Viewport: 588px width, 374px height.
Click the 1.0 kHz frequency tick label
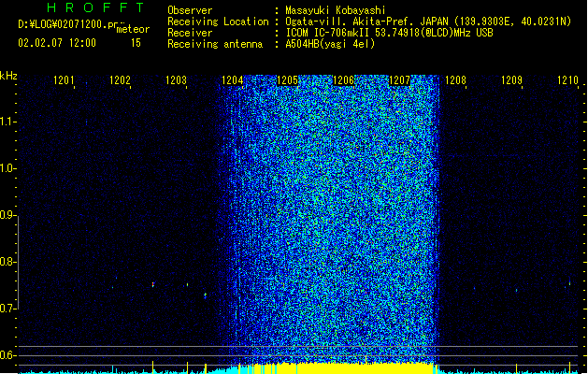pos(7,168)
